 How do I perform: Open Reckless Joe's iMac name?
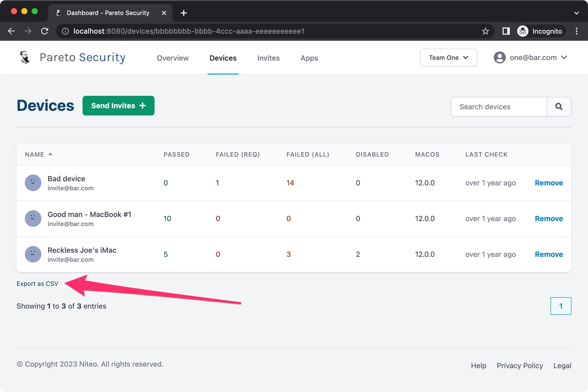pyautogui.click(x=82, y=250)
